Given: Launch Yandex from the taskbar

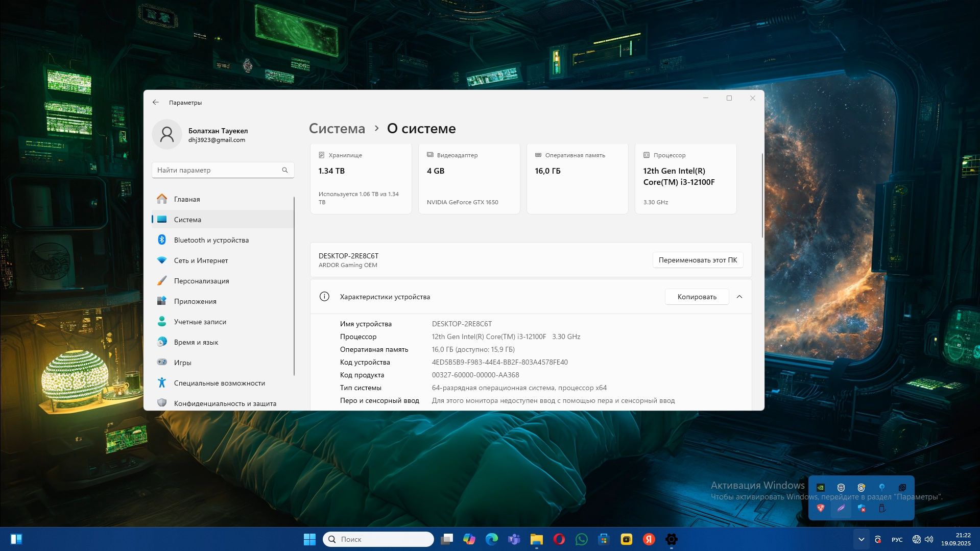Looking at the screenshot, I should point(649,539).
